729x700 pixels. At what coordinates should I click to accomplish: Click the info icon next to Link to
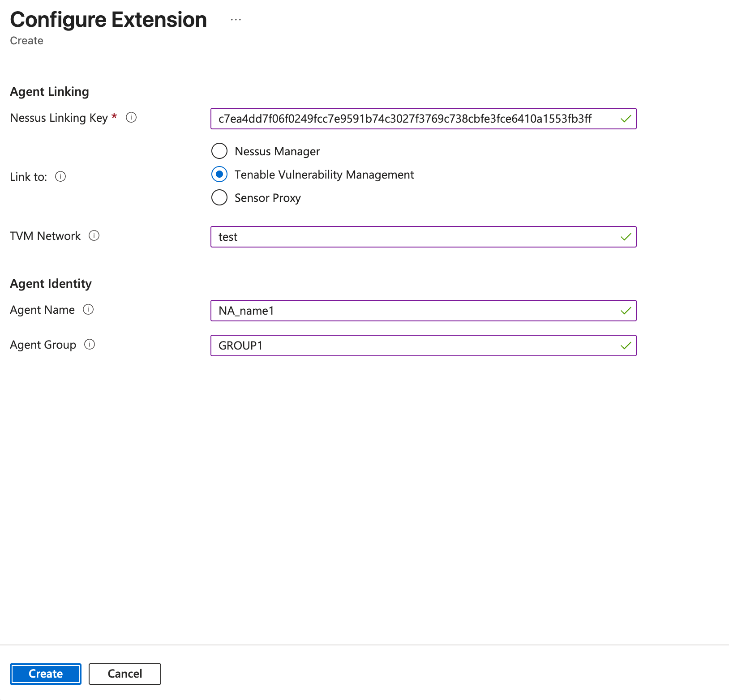[x=60, y=177]
